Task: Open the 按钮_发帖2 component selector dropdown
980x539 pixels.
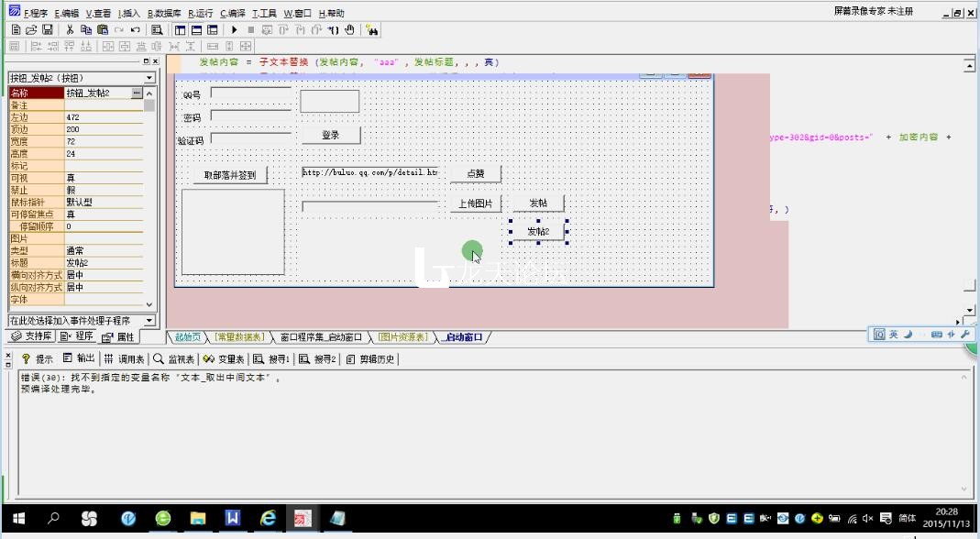Action: (x=149, y=78)
